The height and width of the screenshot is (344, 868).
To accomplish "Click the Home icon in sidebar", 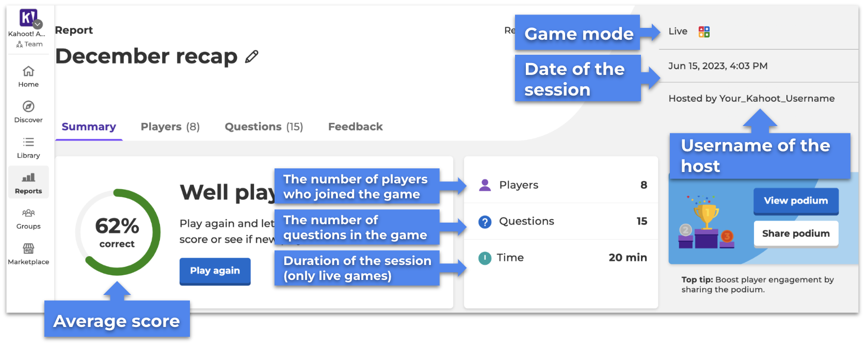I will click(x=28, y=71).
